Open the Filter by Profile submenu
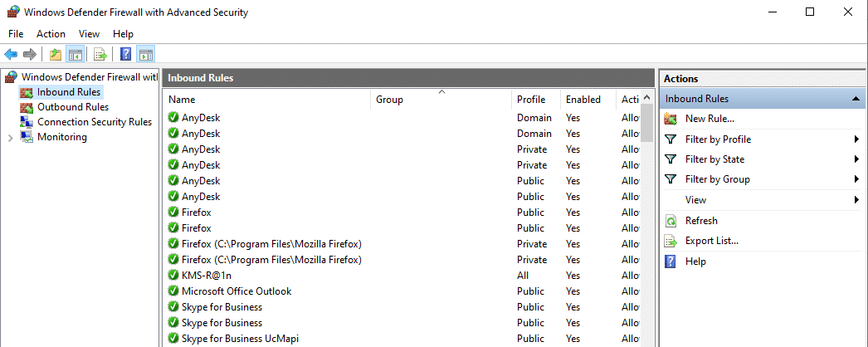The image size is (868, 347). click(x=718, y=139)
